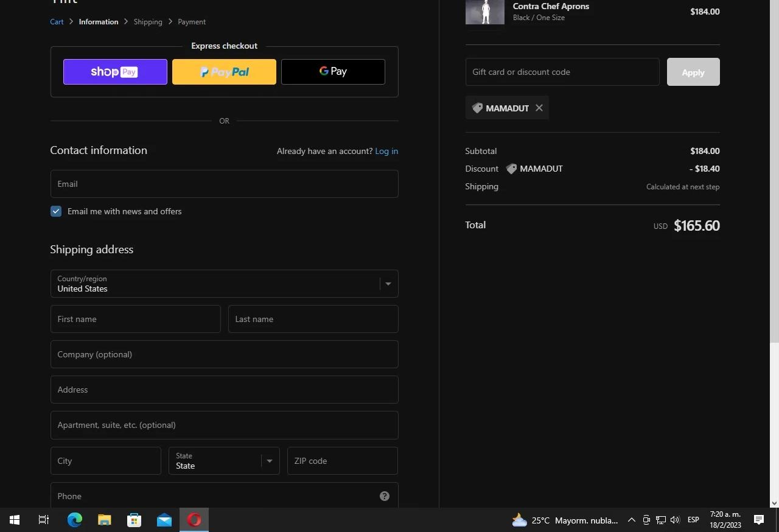Image resolution: width=779 pixels, height=532 pixels.
Task: Open the Mail app from taskbar
Action: [x=164, y=520]
